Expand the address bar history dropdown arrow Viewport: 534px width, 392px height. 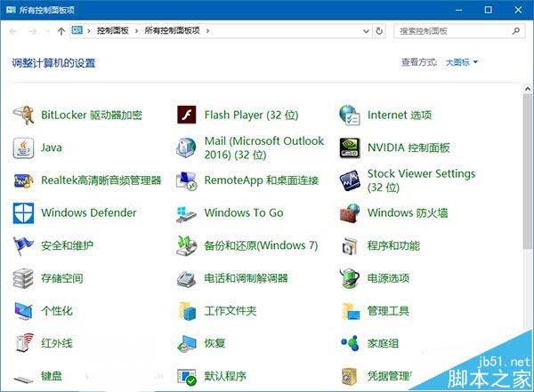pyautogui.click(x=366, y=31)
